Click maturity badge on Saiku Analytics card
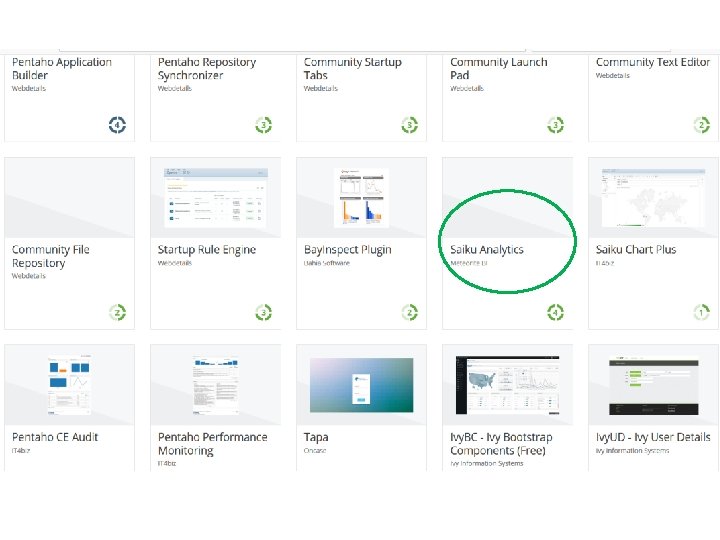Screen dimensions: 720x540 (556, 312)
